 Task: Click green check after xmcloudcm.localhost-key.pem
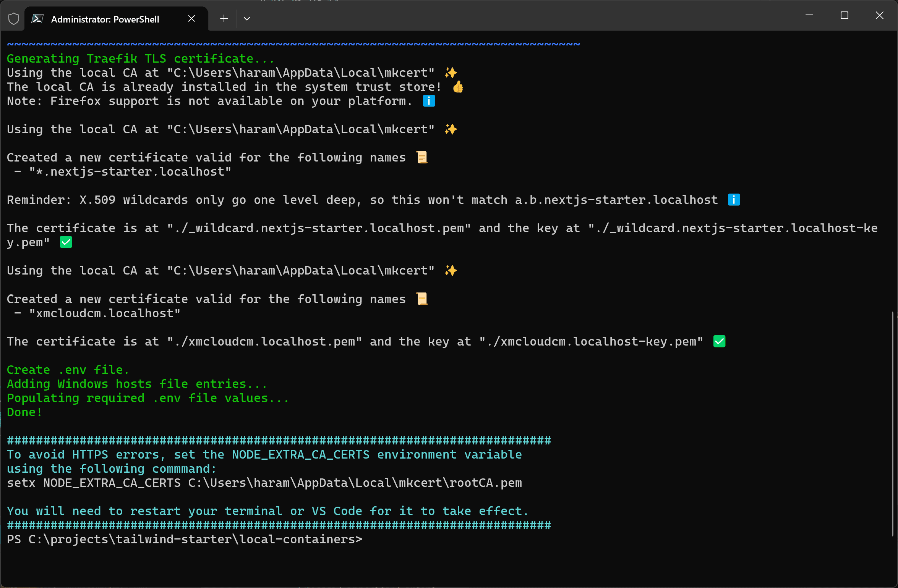click(719, 341)
